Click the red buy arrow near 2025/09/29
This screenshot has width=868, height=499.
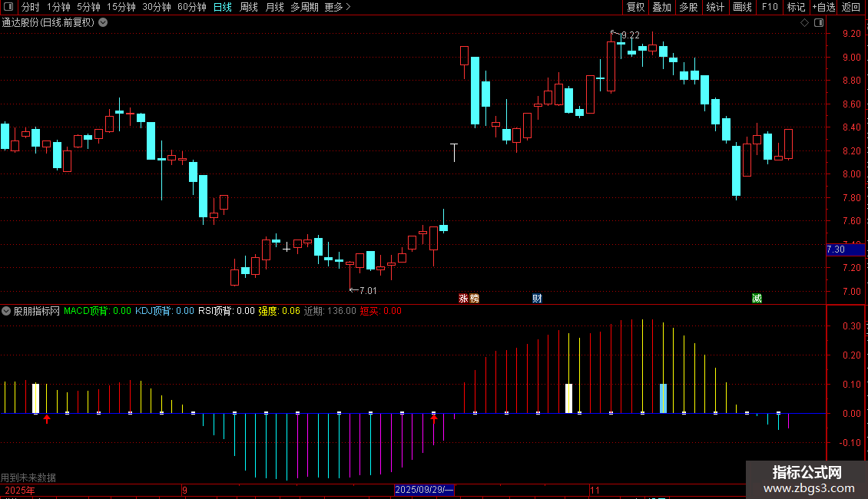[x=434, y=418]
